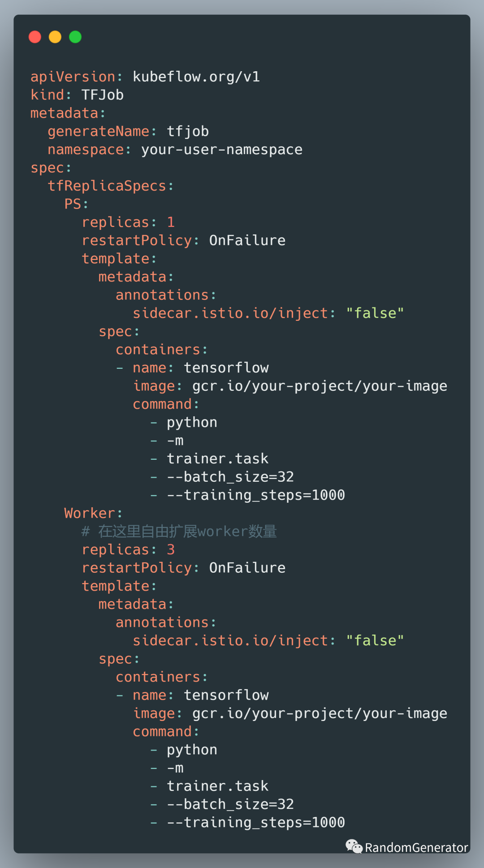
Task: Click the top-level metadata key under kind
Action: (64, 113)
